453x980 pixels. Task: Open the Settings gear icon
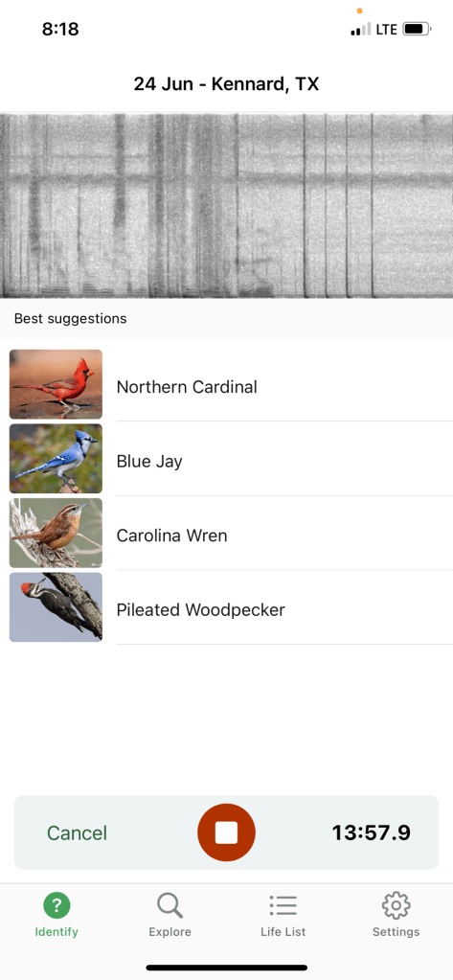(396, 905)
